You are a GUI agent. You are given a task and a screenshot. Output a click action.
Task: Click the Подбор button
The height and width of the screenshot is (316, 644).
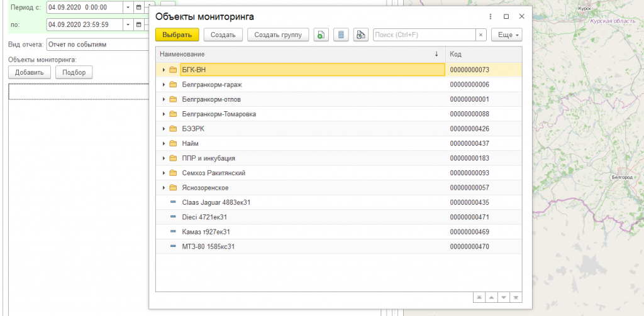(74, 72)
